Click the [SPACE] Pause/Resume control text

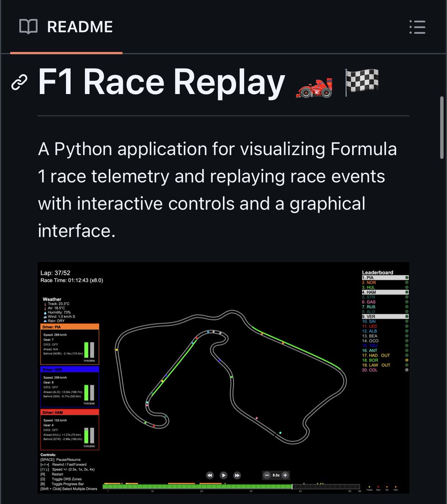click(60, 459)
